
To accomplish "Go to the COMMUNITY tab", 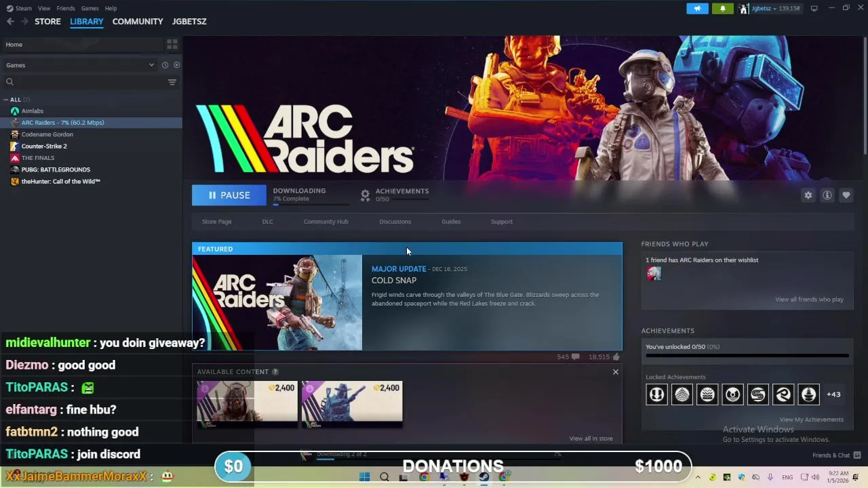I will click(x=138, y=22).
